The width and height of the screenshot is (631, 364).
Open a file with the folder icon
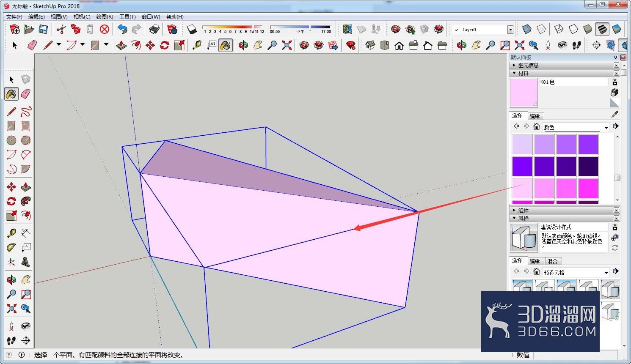point(29,29)
